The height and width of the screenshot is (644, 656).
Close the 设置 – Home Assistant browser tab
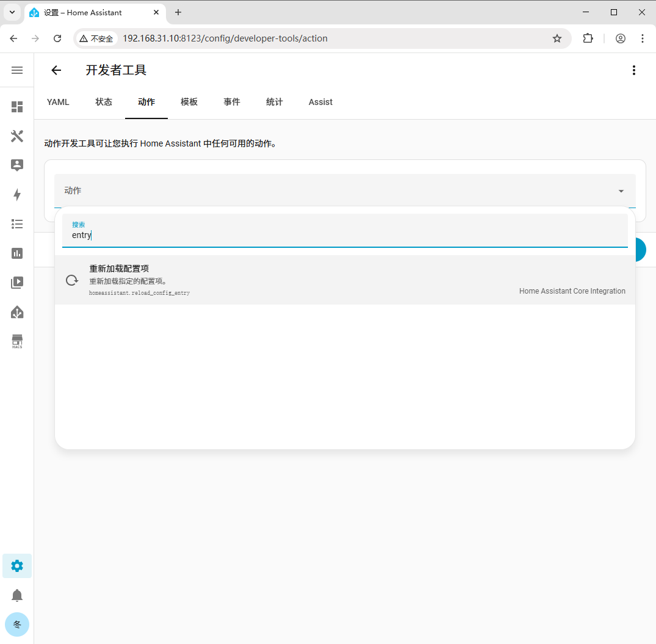[156, 12]
